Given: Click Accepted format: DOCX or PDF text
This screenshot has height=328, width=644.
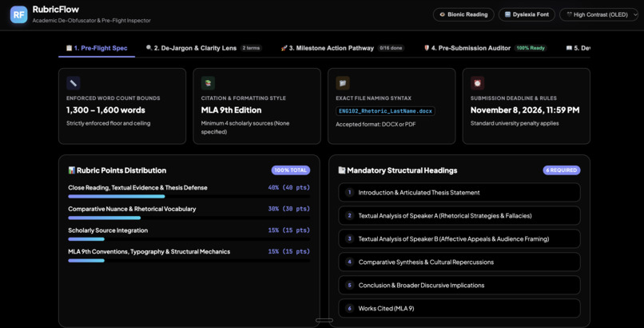Looking at the screenshot, I should tap(376, 124).
